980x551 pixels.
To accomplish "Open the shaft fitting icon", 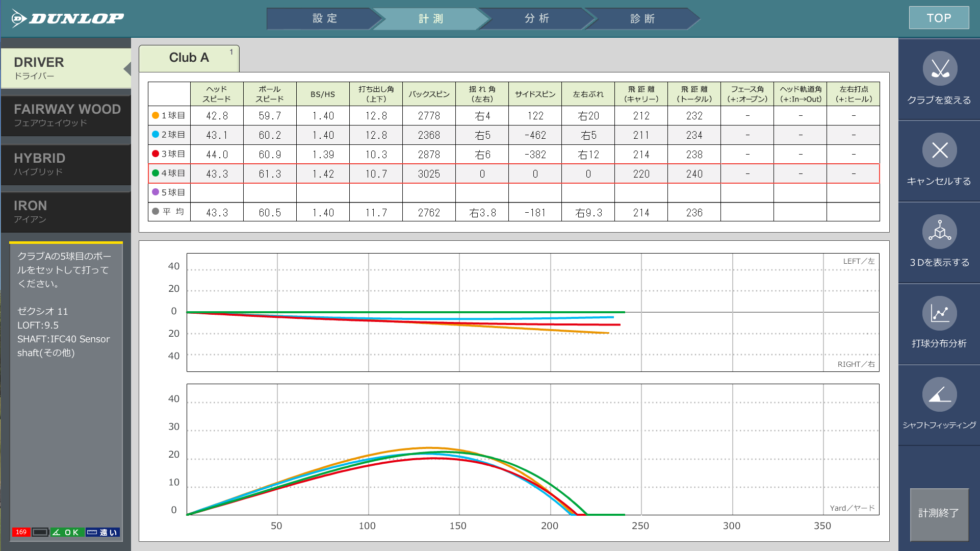I will click(x=939, y=394).
